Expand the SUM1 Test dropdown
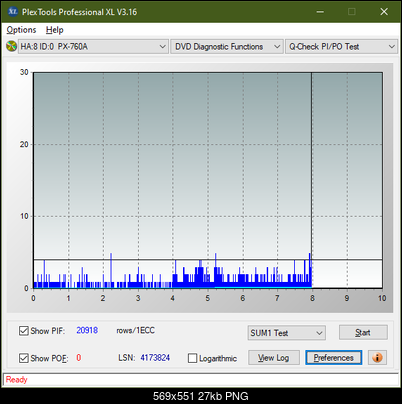Image resolution: width=402 pixels, height=404 pixels. click(287, 333)
